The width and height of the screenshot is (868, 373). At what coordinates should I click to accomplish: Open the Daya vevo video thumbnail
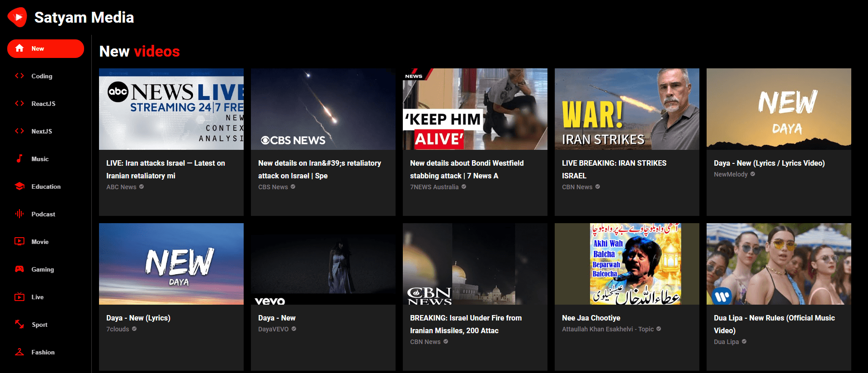click(323, 264)
